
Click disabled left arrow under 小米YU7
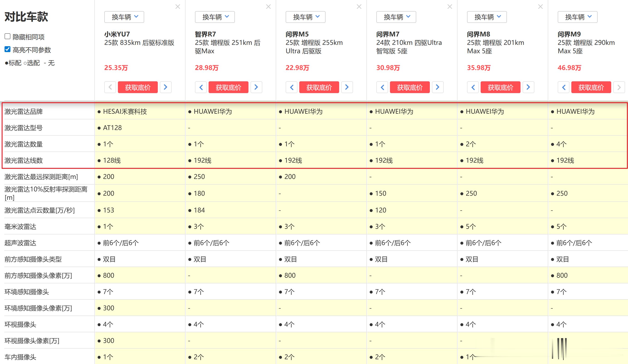pos(110,87)
